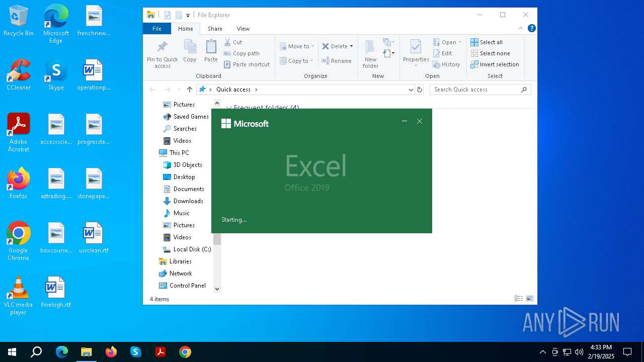
Task: Switch to large icons view
Action: [530, 299]
